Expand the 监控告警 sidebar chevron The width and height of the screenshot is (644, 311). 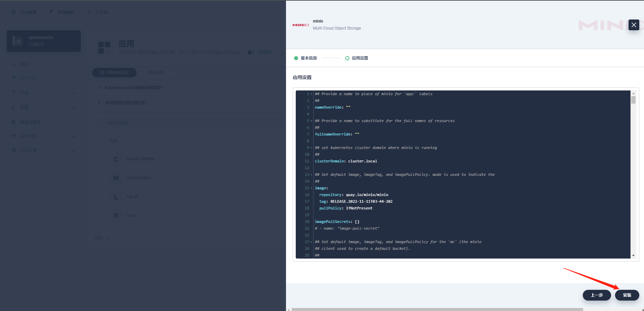coord(73,136)
